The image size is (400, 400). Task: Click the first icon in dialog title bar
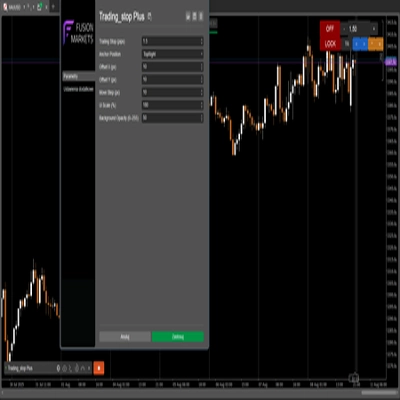188,16
